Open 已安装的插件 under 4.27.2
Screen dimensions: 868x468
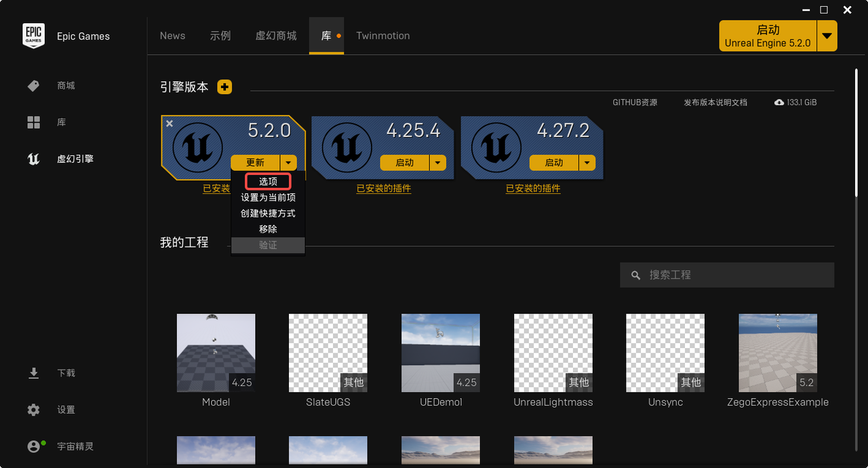tap(533, 189)
